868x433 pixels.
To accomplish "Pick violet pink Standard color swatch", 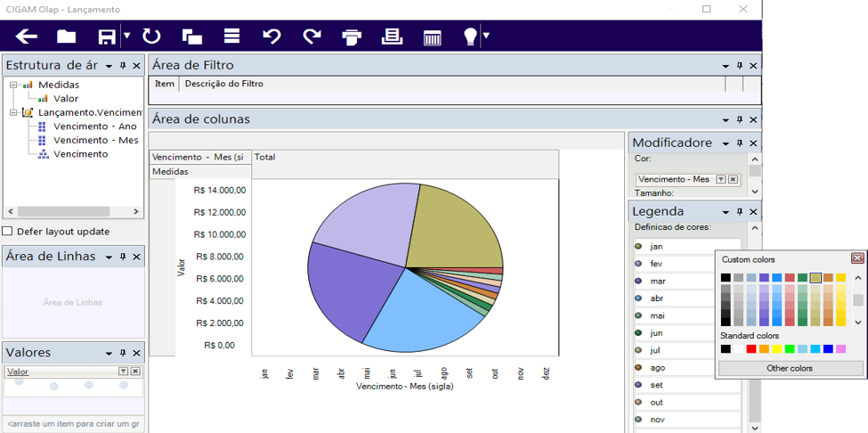I will point(841,349).
